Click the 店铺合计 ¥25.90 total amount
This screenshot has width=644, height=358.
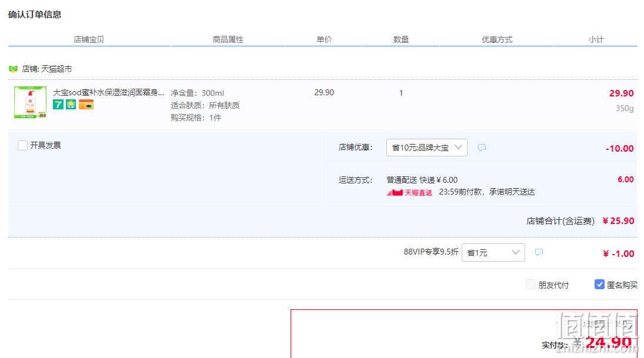click(618, 221)
